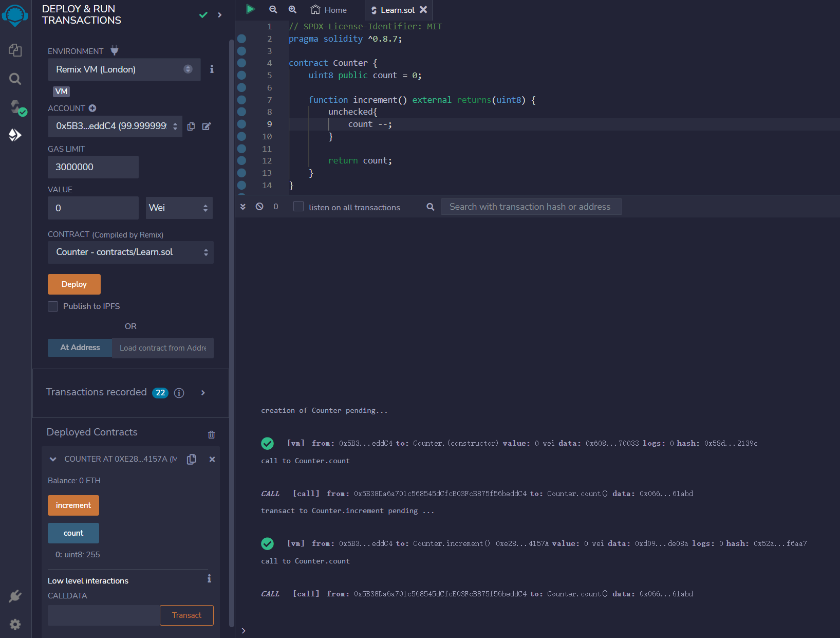Click the Gas Limit input field
The height and width of the screenshot is (638, 840).
(93, 167)
